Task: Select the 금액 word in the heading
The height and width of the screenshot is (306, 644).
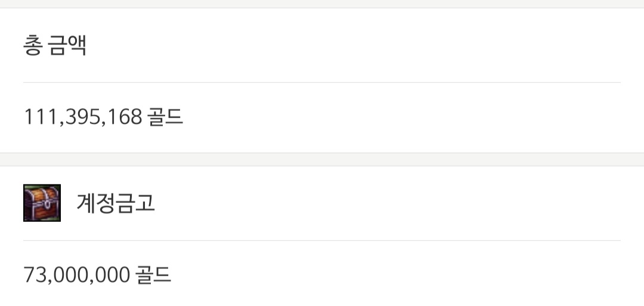Action: pyautogui.click(x=67, y=45)
